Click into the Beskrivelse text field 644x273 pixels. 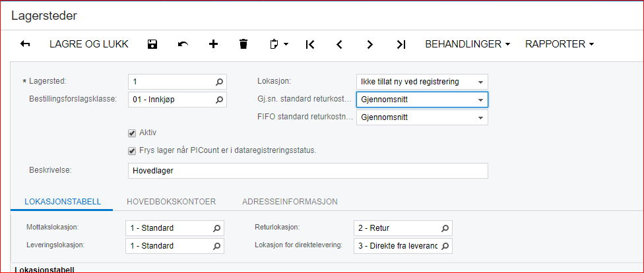click(307, 171)
